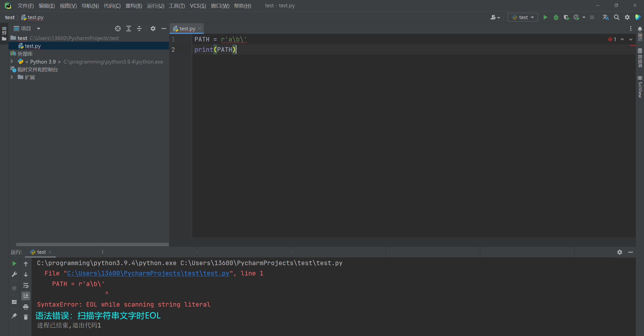Screen dimensions: 644x336
Task: Expand the Python 3.9 library node
Action: coord(12,62)
